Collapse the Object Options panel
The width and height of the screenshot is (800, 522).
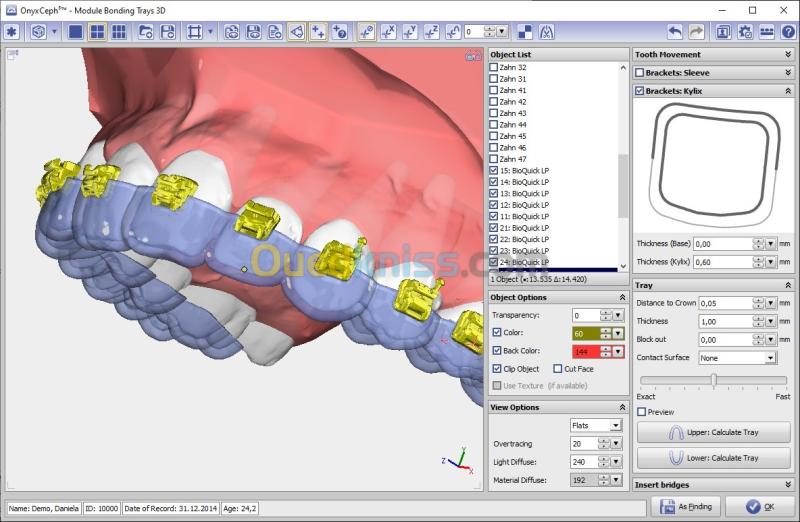point(622,297)
